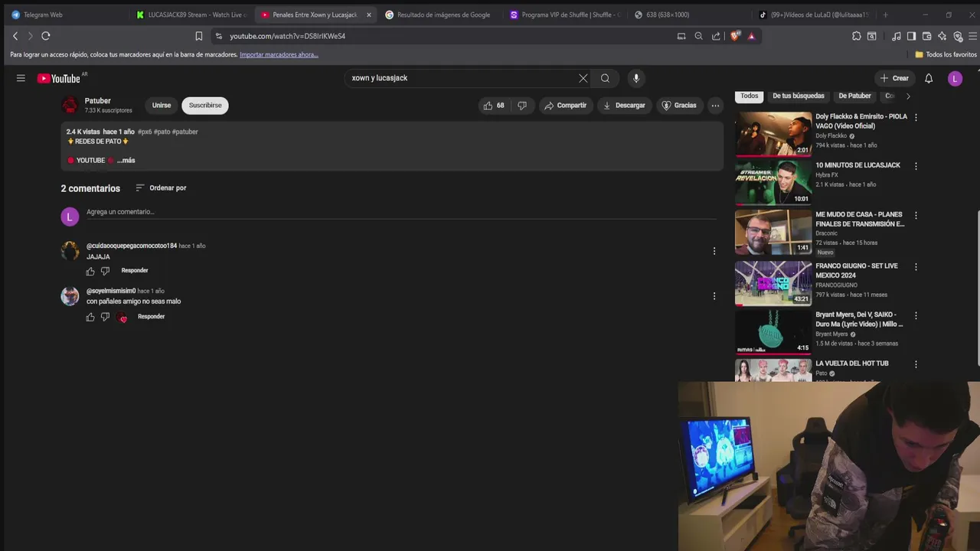Click the browser back arrow
Image resolution: width=980 pixels, height=551 pixels.
click(x=15, y=36)
